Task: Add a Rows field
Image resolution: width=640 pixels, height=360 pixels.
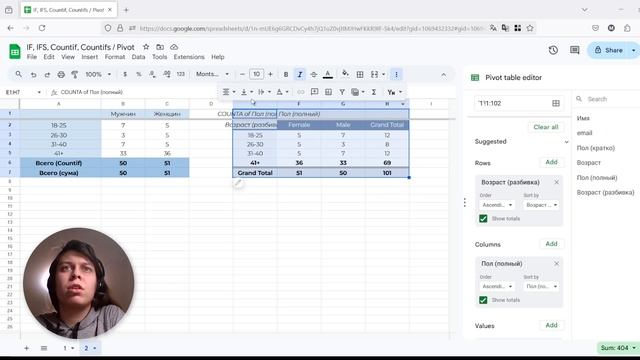Action: tap(551, 162)
